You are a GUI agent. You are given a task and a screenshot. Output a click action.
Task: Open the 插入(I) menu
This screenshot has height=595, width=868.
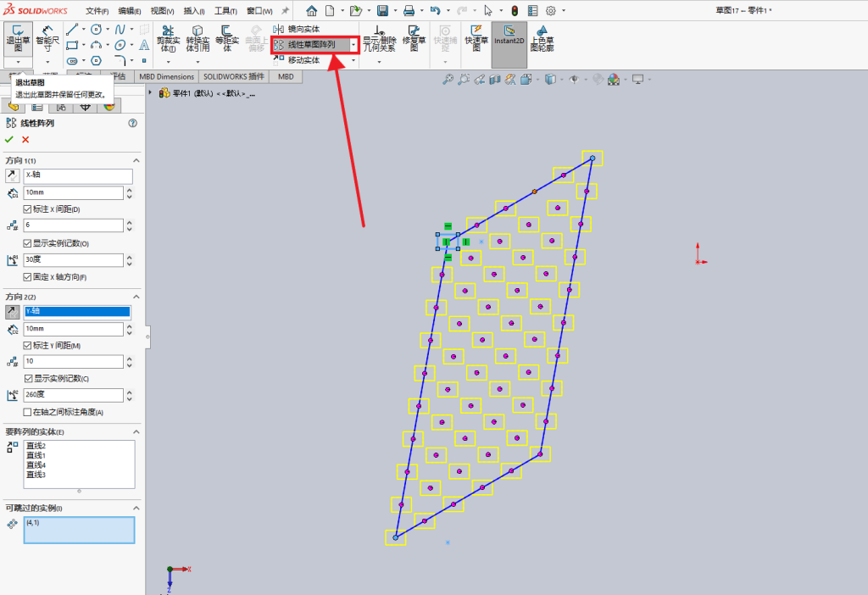point(194,11)
